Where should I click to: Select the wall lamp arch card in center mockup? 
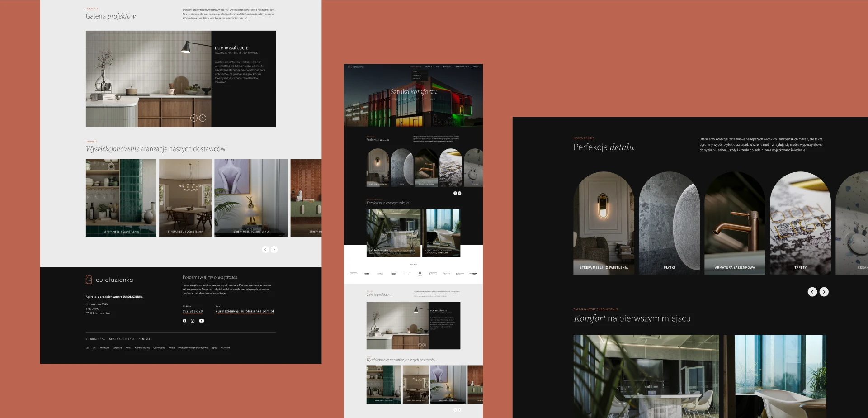377,167
